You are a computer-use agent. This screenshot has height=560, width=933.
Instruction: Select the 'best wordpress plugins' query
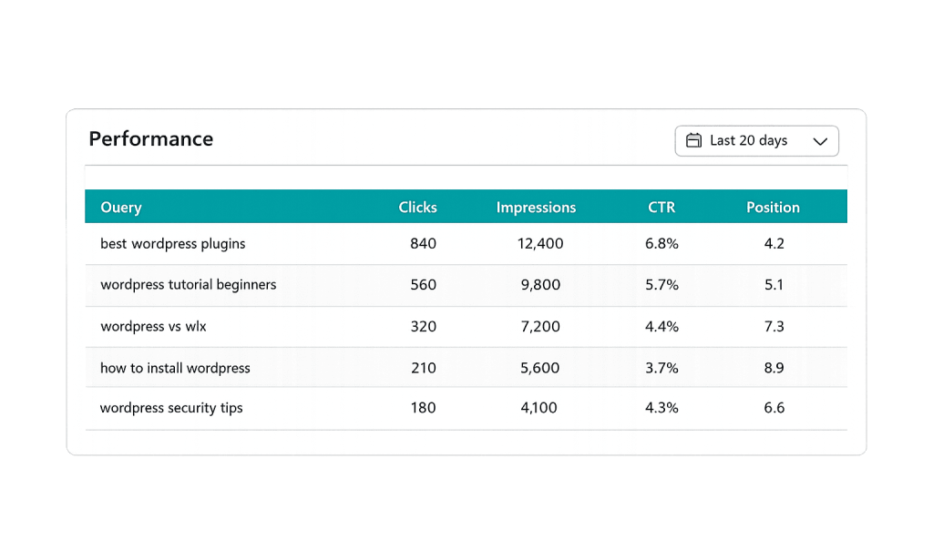[x=172, y=244]
